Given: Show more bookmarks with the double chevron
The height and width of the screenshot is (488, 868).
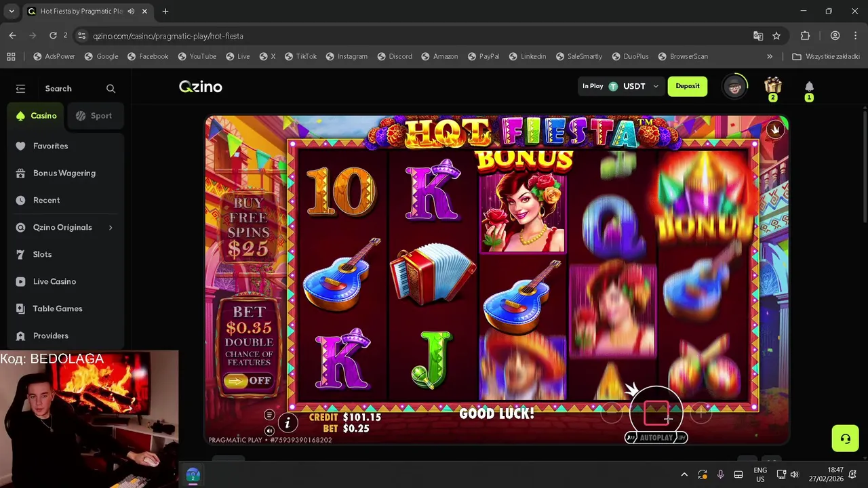Looking at the screenshot, I should [x=770, y=56].
